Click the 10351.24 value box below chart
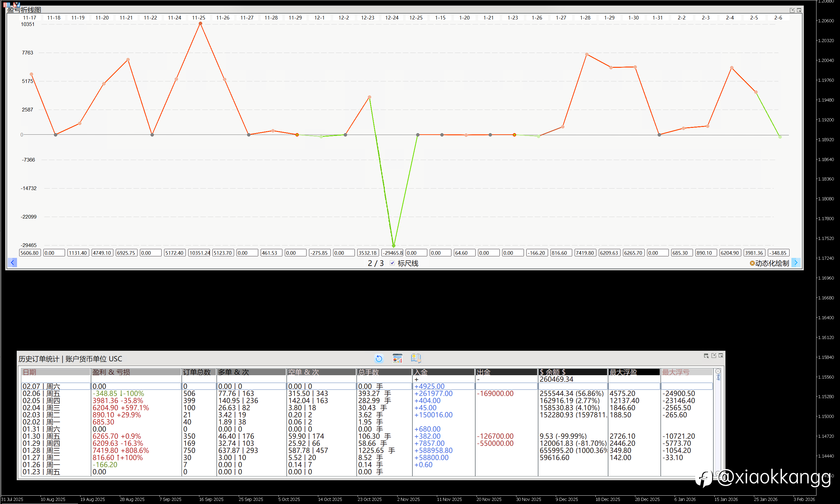 [199, 253]
